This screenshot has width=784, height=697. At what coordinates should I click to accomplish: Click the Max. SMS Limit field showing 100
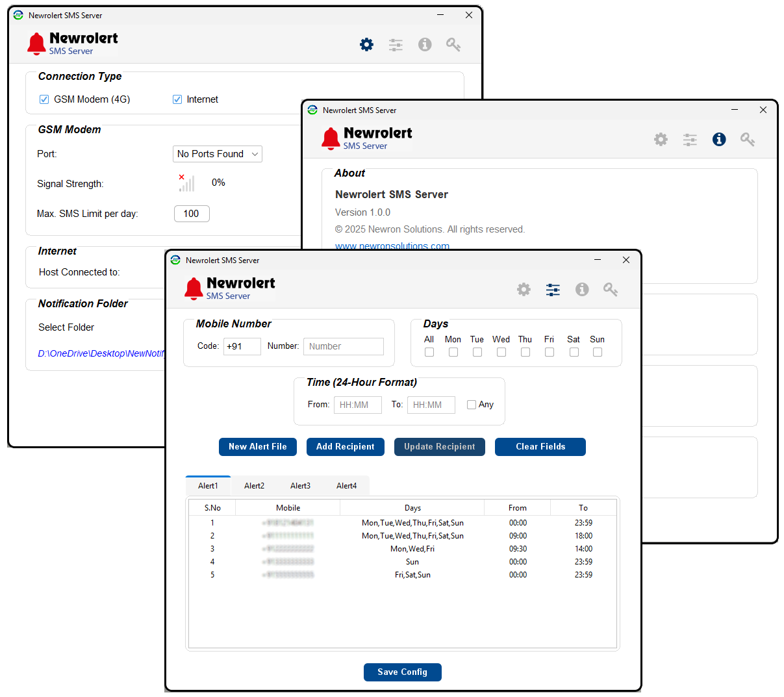point(192,214)
